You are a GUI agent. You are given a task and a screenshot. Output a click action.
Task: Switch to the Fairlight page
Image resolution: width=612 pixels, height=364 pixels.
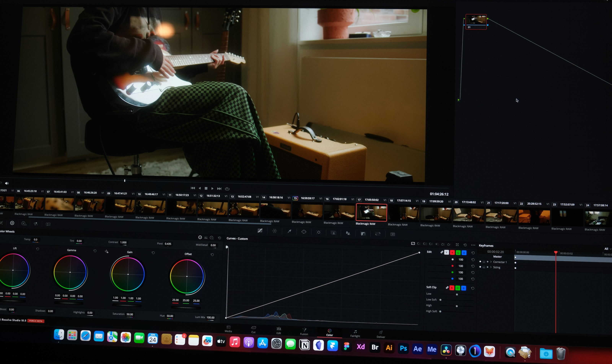pyautogui.click(x=355, y=334)
